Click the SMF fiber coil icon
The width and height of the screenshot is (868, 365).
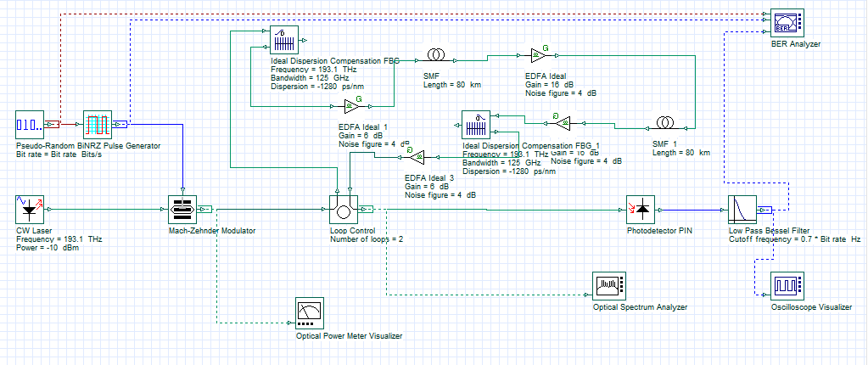434,54
